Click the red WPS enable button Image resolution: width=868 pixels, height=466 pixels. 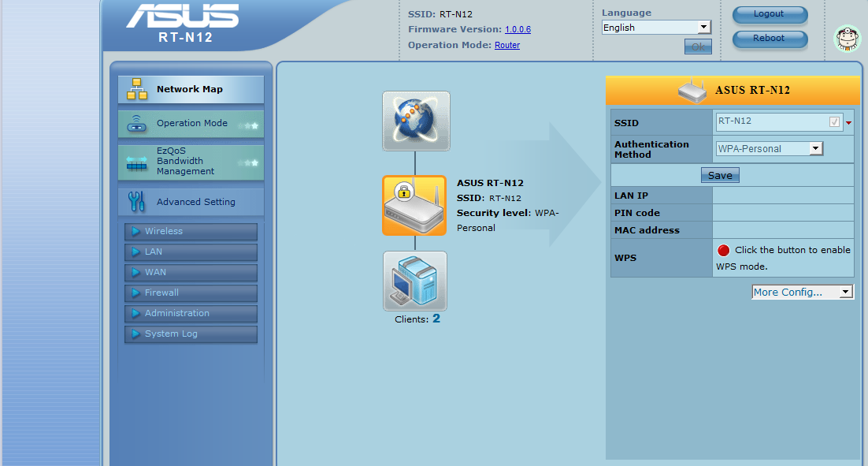coord(724,251)
